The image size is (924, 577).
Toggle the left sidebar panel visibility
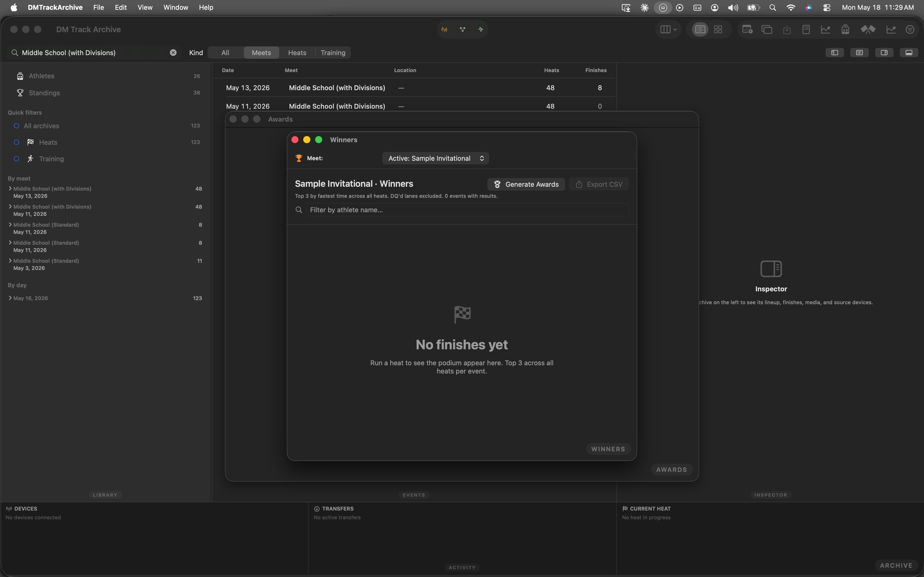tap(835, 53)
